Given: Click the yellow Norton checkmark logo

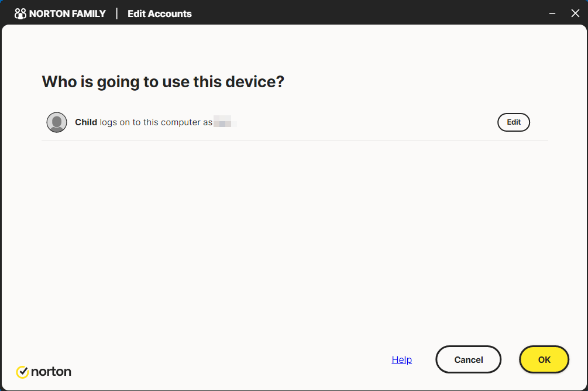Looking at the screenshot, I should tap(22, 372).
